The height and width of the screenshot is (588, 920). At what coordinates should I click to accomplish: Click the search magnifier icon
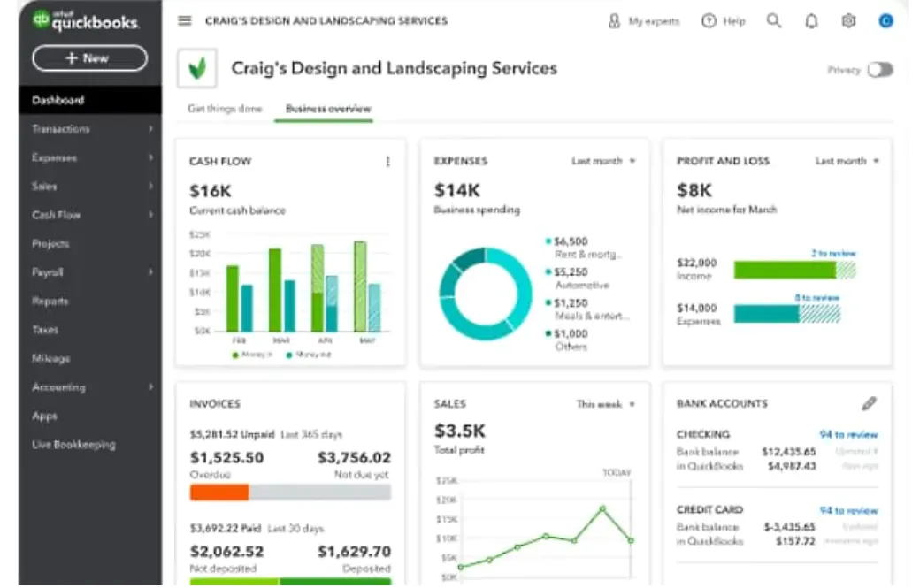[x=774, y=20]
